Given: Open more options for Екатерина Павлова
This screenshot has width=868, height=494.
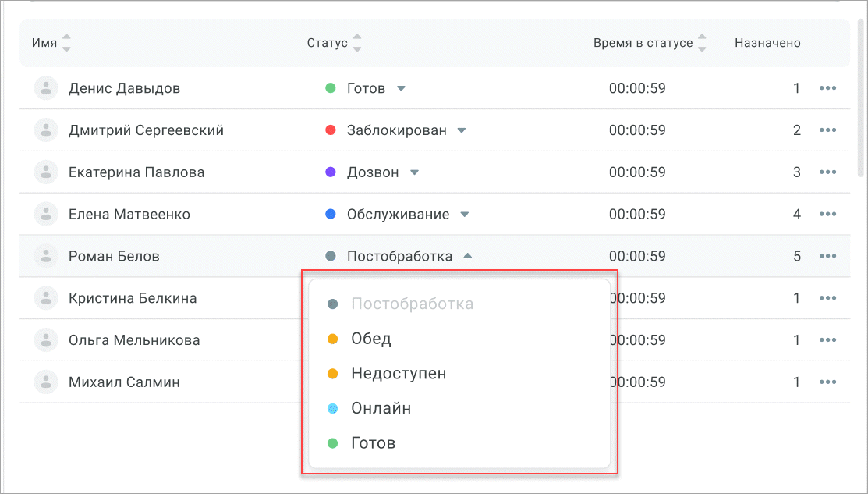Looking at the screenshot, I should click(x=827, y=172).
